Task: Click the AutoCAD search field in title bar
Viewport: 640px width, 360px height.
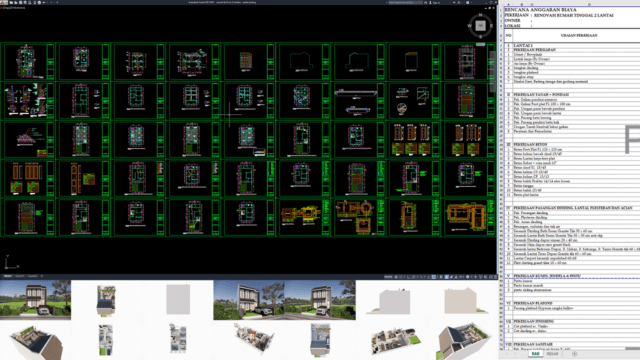Action: pos(406,2)
